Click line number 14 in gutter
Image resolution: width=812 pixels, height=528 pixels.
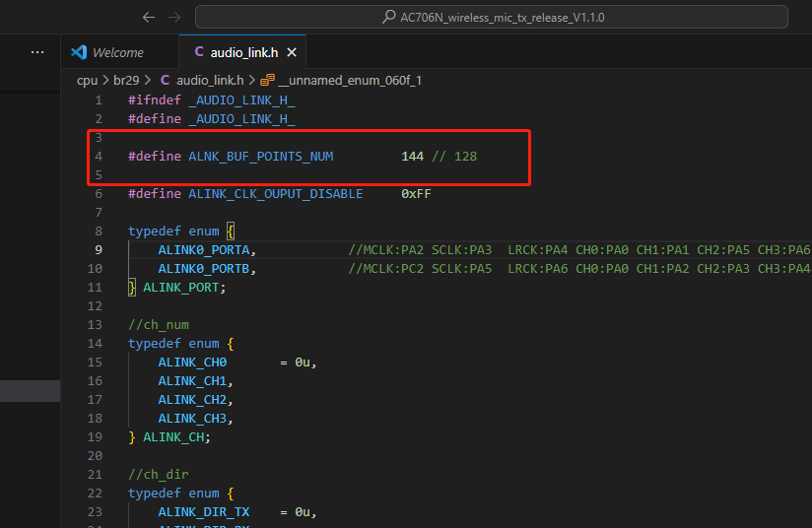[95, 344]
